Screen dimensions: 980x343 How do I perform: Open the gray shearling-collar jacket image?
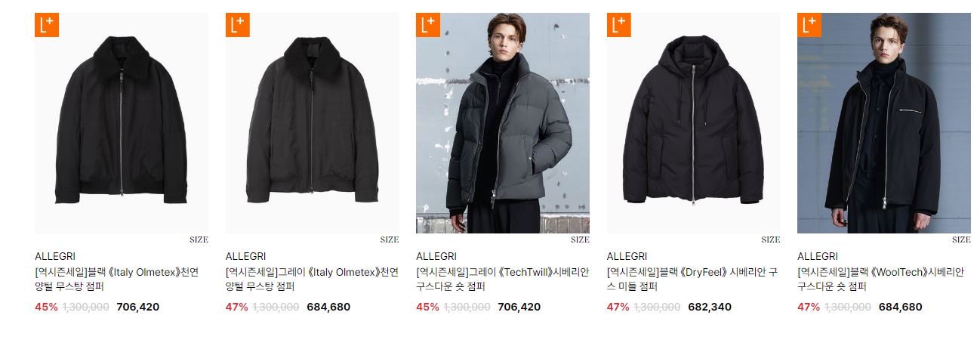tap(313, 123)
